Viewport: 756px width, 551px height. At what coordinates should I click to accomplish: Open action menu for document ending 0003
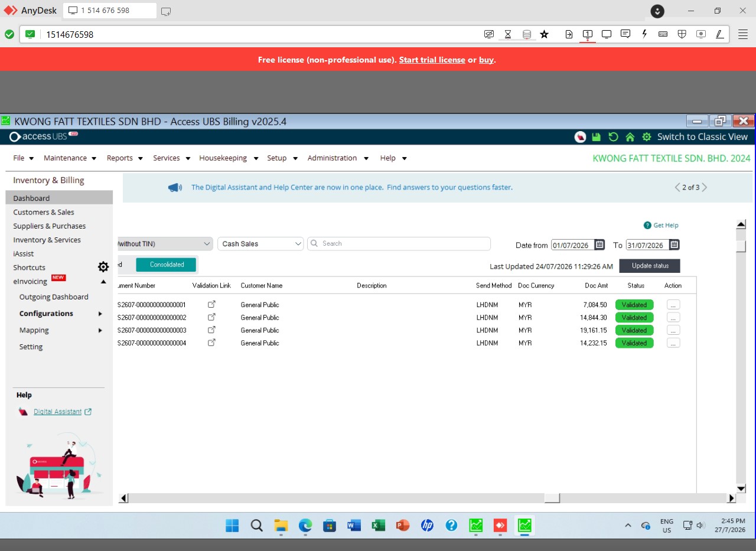coord(673,330)
